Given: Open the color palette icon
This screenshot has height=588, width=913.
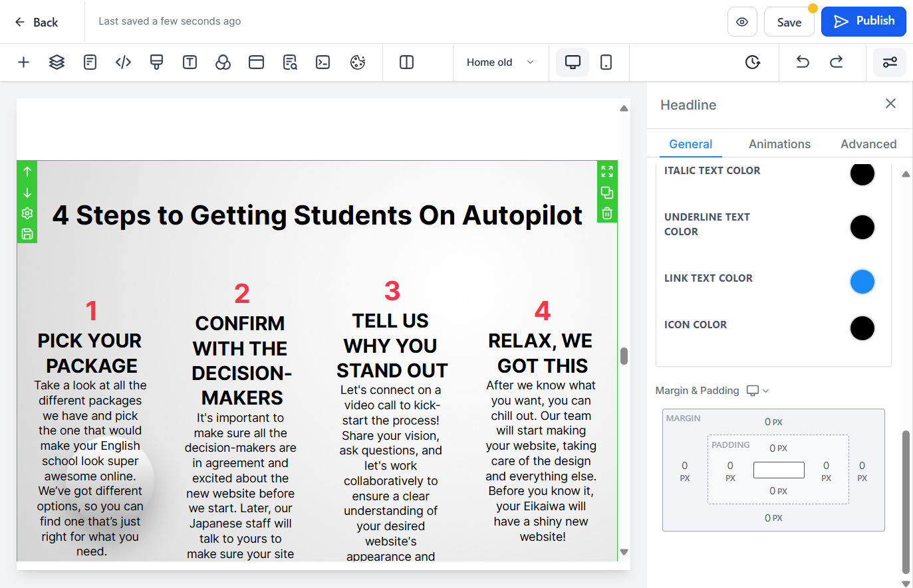Looking at the screenshot, I should tap(223, 62).
